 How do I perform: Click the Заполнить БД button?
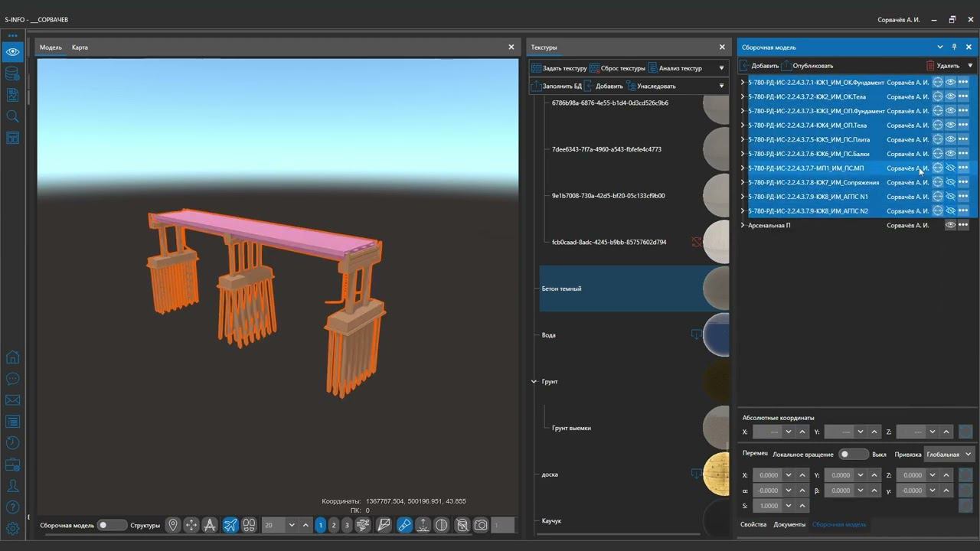tap(557, 86)
